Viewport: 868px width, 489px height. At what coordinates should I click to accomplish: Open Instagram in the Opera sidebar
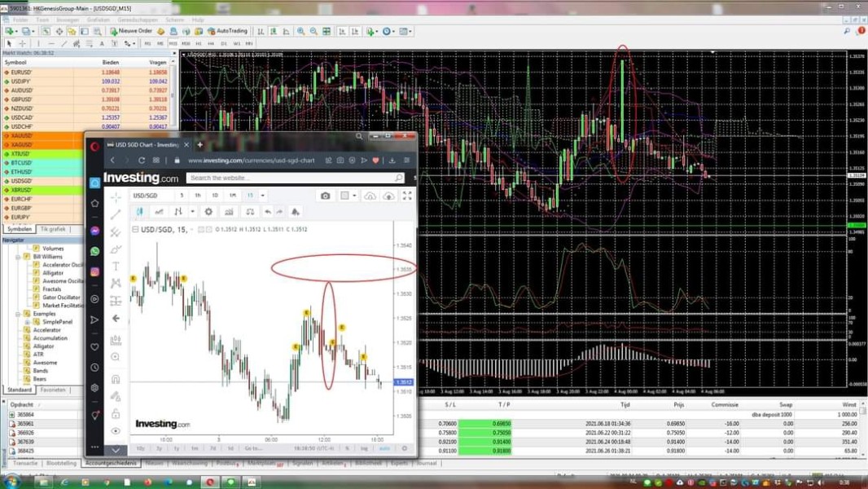[x=95, y=272]
